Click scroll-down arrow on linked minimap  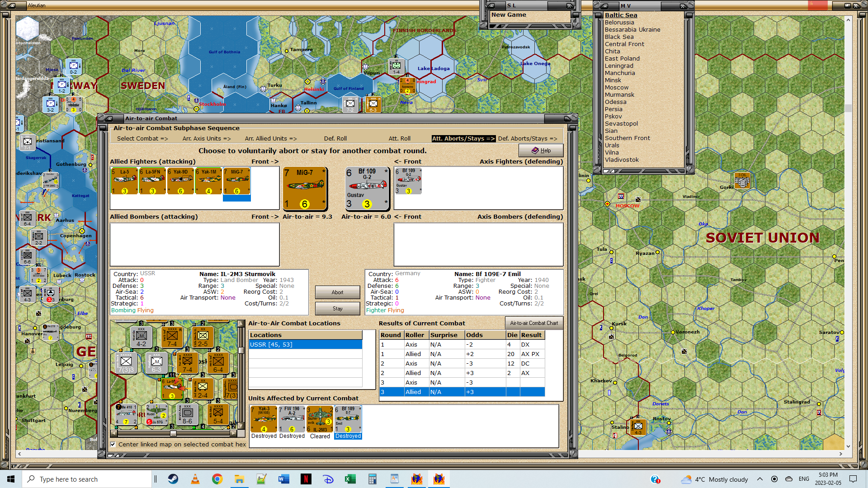(241, 426)
